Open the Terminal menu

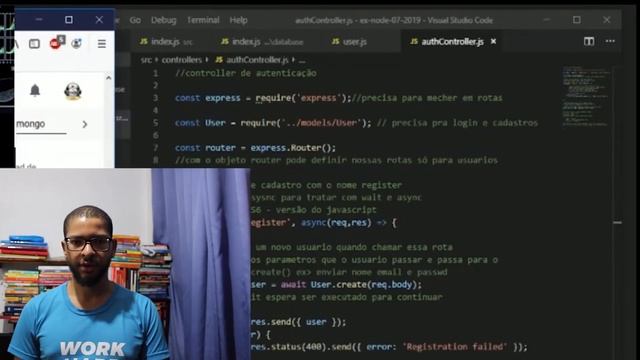coord(203,20)
